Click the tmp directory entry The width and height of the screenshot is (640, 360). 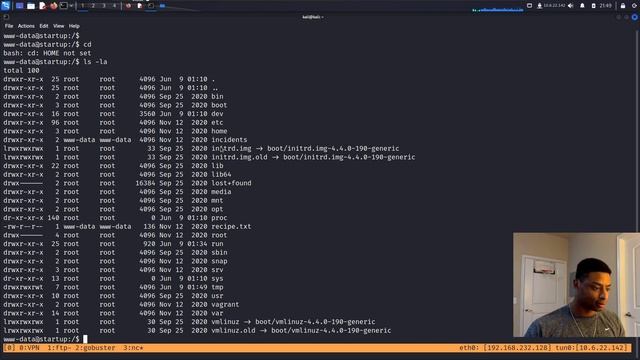217,287
